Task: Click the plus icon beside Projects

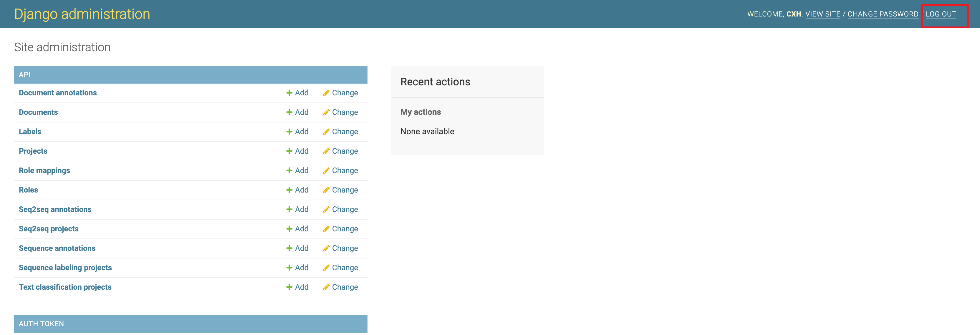Action: (289, 151)
